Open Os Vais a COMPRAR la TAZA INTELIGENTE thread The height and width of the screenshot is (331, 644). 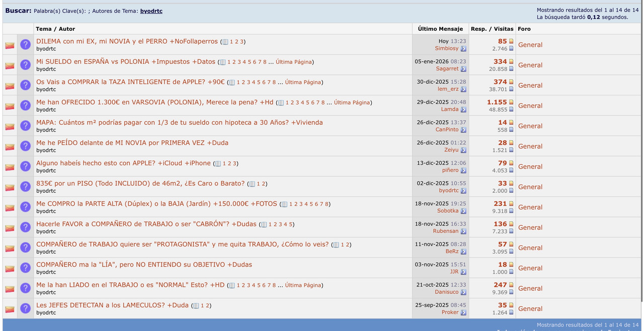130,82
